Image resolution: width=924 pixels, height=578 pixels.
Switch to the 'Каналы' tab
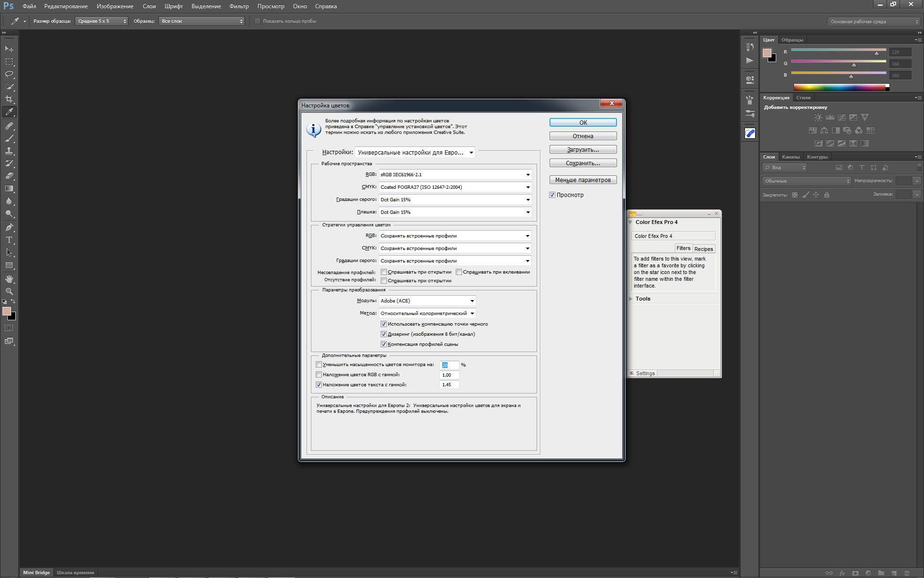[x=791, y=157]
